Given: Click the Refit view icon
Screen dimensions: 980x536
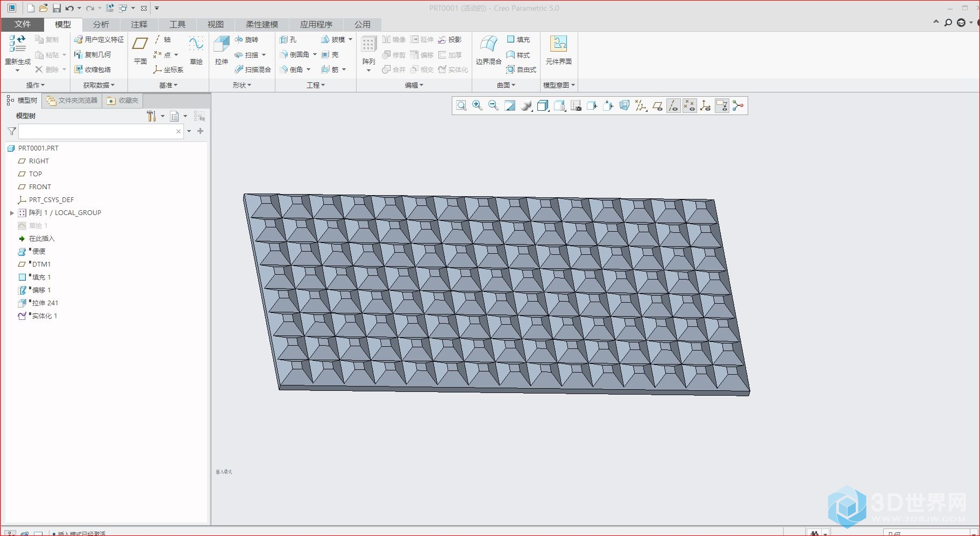Looking at the screenshot, I should click(461, 106).
